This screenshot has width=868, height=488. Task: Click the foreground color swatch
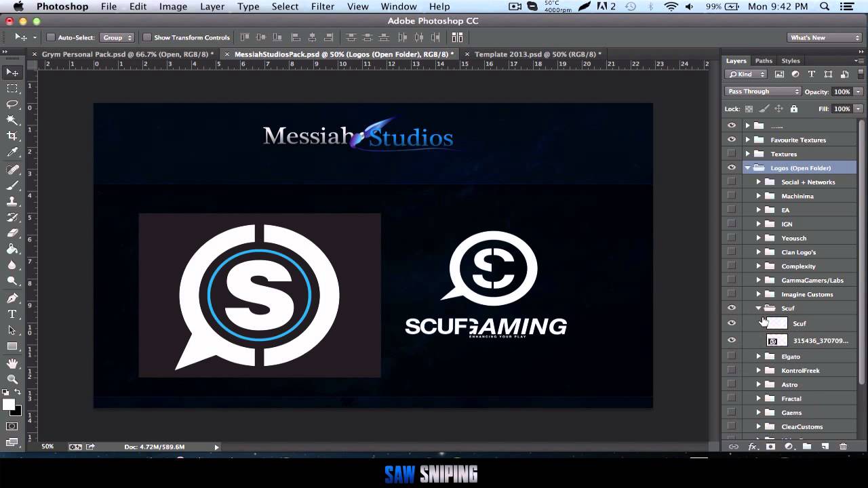(8, 405)
